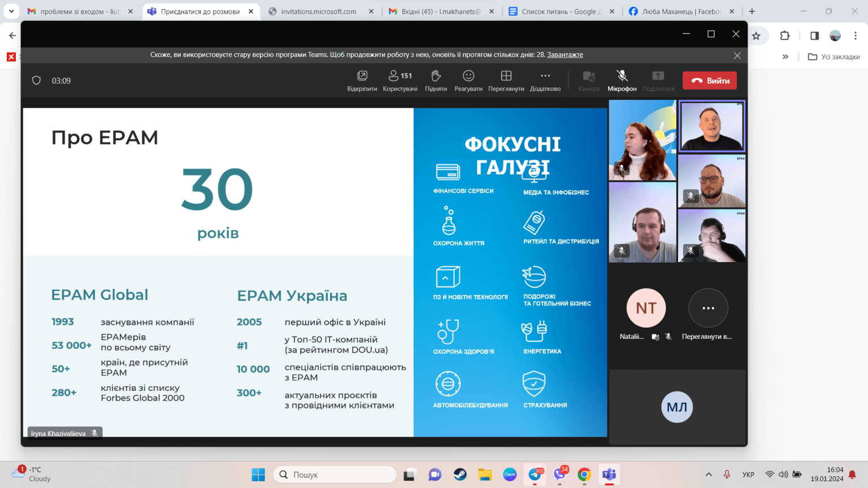Toggle the Мікрофон microphone

click(622, 81)
